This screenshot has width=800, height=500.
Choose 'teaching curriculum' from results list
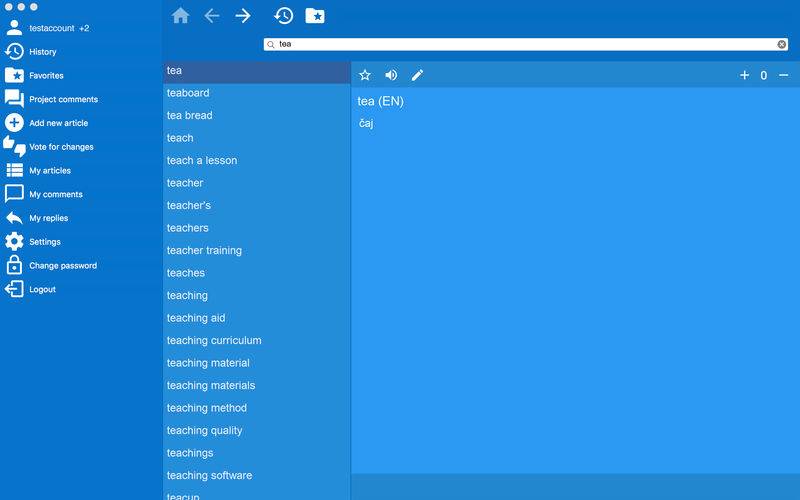pyautogui.click(x=214, y=340)
